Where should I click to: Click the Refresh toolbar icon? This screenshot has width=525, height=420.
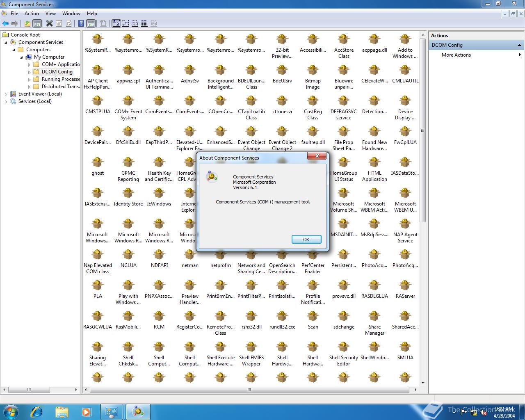click(68, 23)
